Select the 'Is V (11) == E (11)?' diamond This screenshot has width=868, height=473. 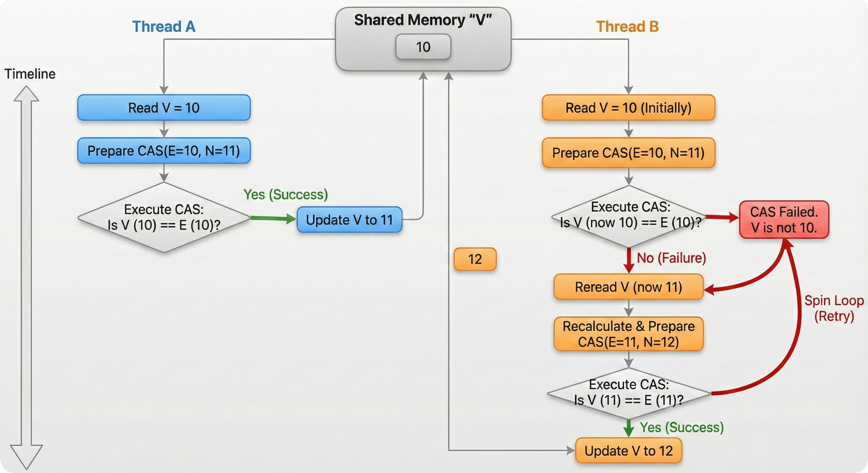click(629, 393)
